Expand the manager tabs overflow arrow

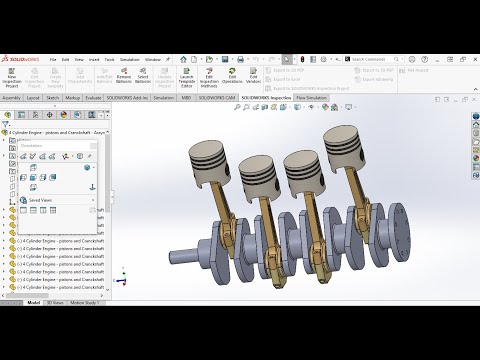pyautogui.click(x=107, y=115)
